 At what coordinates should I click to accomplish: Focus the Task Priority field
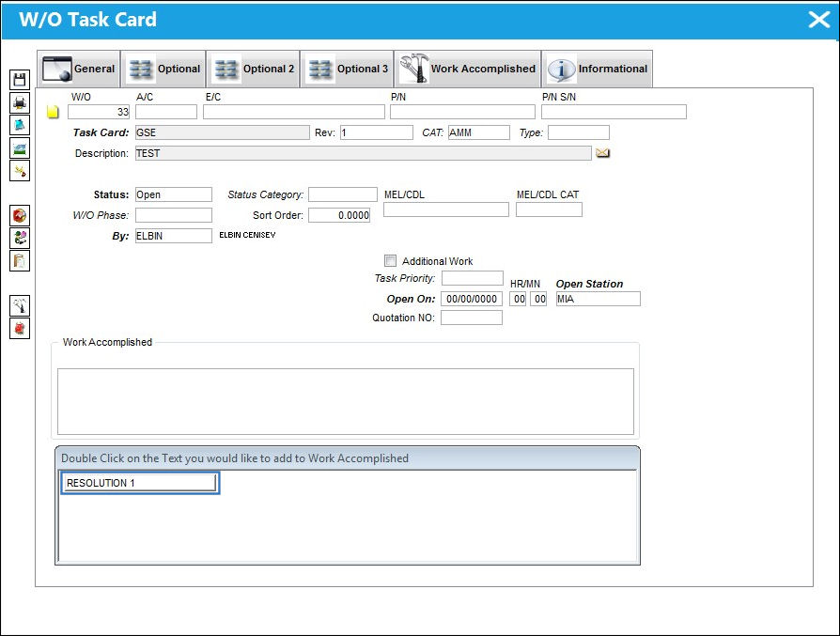pos(473,278)
